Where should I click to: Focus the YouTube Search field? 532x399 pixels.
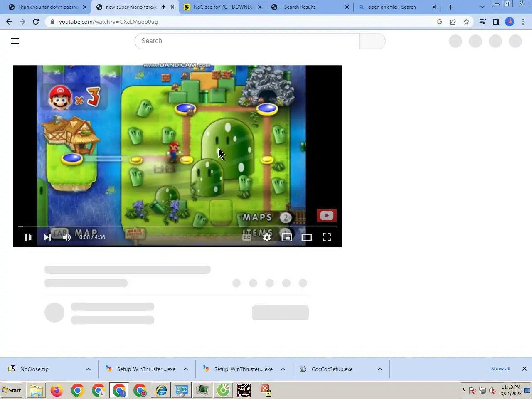pyautogui.click(x=247, y=41)
